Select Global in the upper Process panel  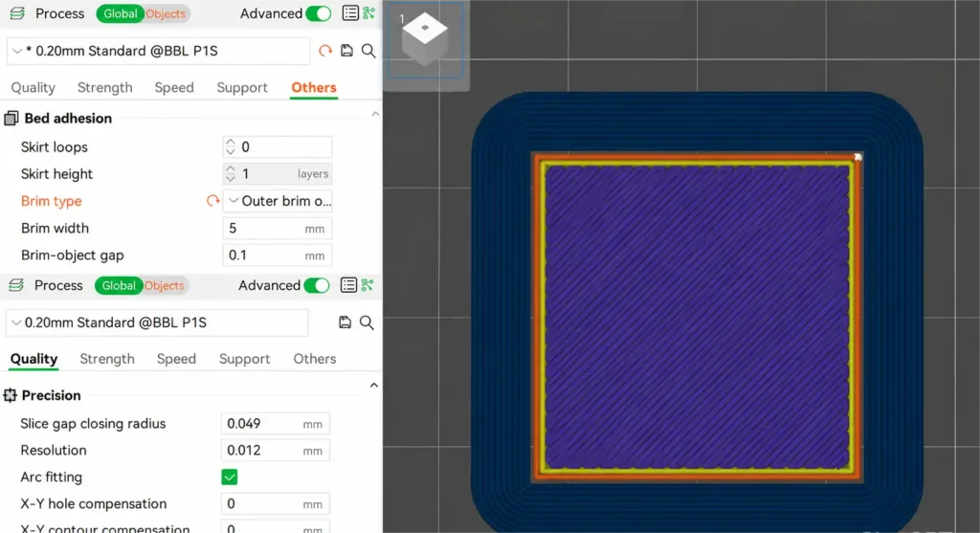coord(120,13)
